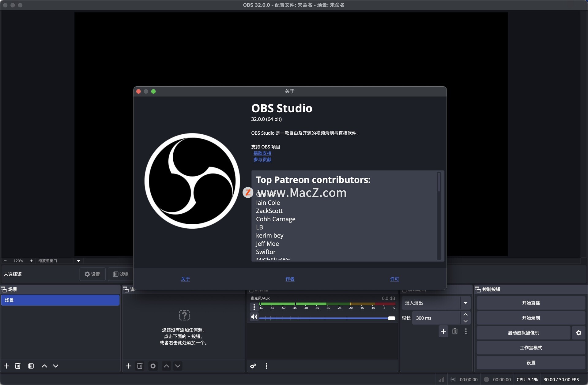Select the 场景 item in scenes list

pos(60,300)
